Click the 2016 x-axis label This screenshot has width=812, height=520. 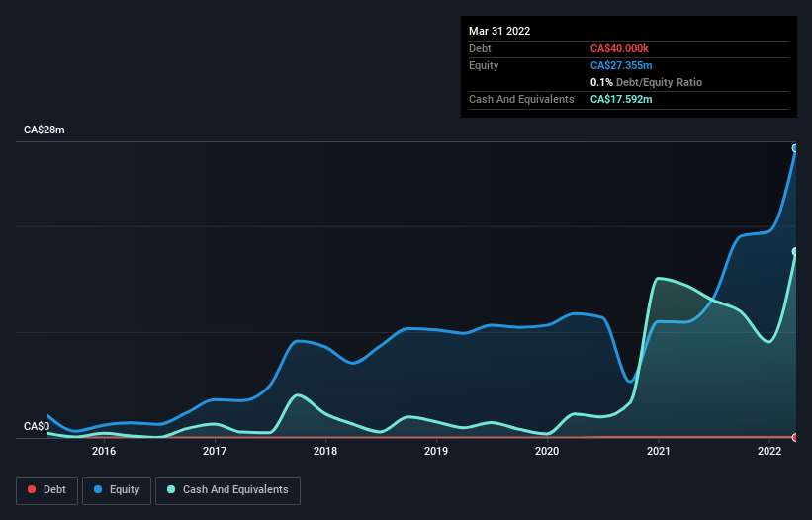point(104,451)
